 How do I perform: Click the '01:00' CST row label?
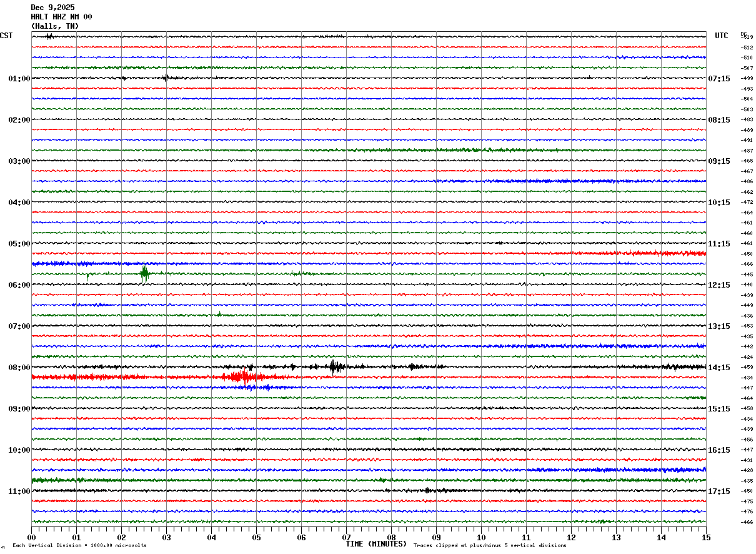(x=19, y=78)
